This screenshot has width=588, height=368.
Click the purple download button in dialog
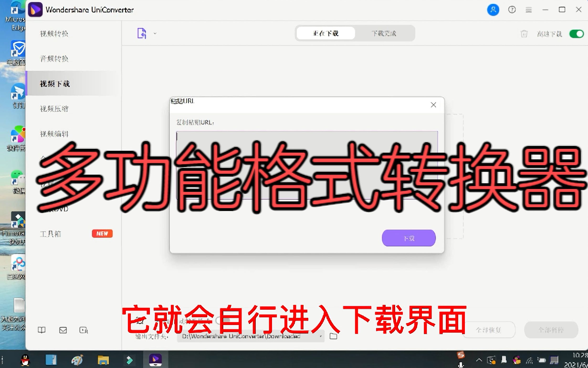(x=409, y=238)
